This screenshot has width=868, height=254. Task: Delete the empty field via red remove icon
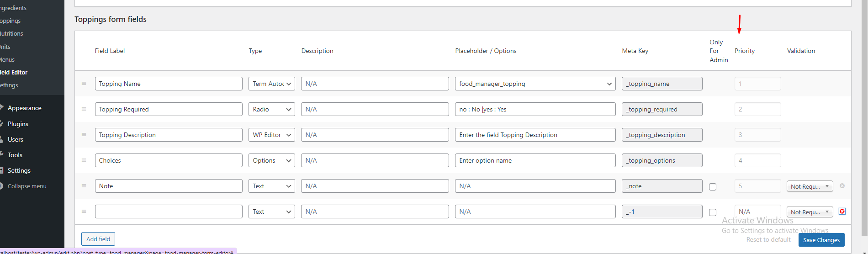(x=842, y=212)
